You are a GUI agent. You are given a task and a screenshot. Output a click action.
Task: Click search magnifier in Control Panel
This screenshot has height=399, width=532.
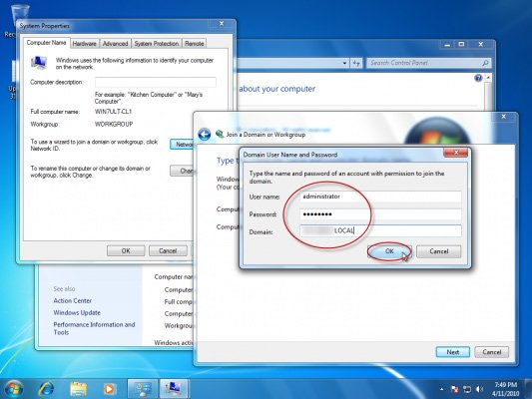pos(485,63)
